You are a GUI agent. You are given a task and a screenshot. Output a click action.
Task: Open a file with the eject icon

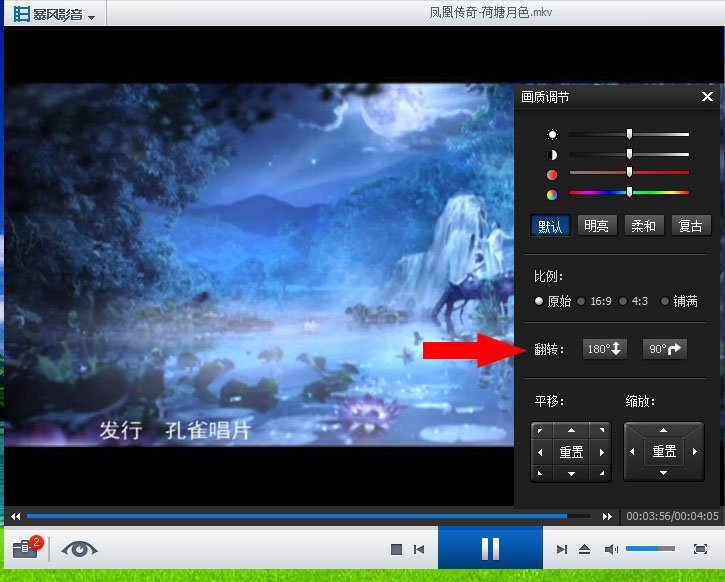click(x=584, y=549)
